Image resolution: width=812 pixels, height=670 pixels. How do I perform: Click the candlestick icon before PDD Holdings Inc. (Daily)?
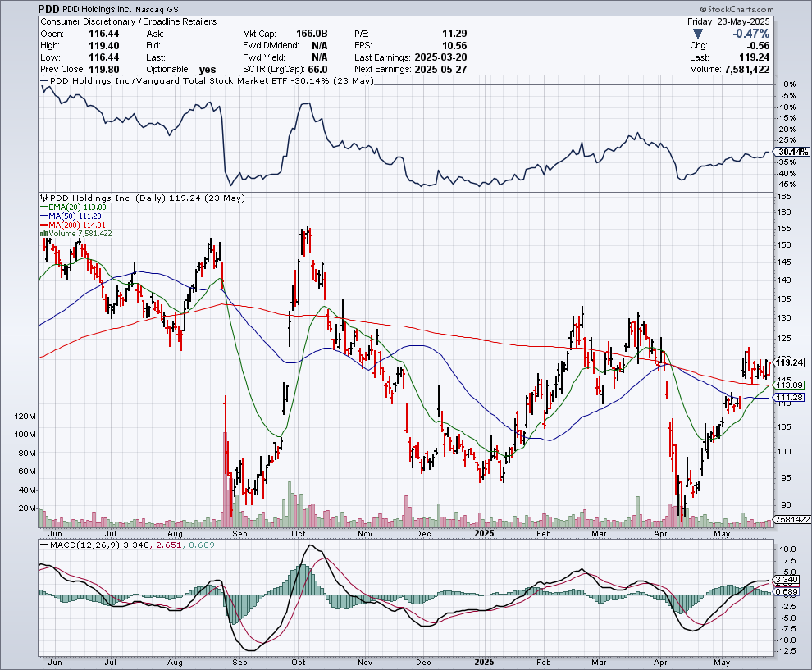(44, 198)
